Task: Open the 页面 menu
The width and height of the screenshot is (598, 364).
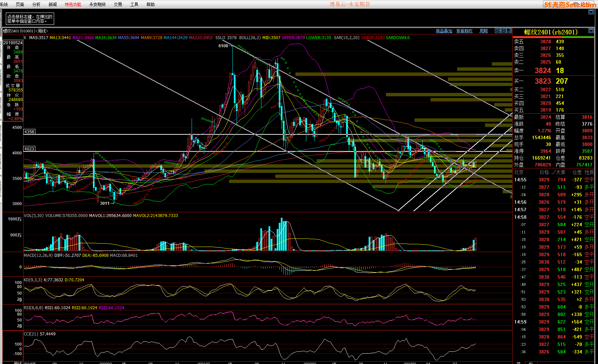Action: (x=20, y=4)
